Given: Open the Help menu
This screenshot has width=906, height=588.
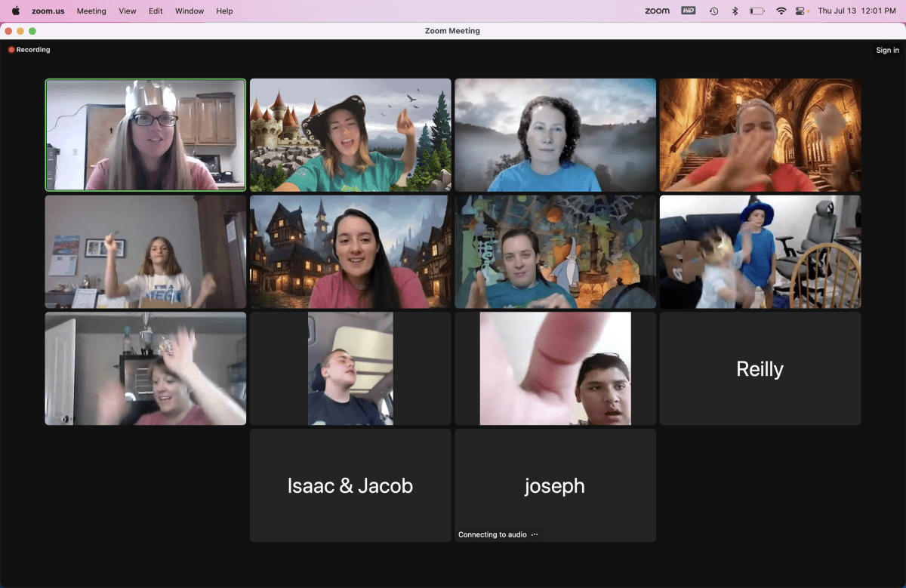Looking at the screenshot, I should [224, 11].
